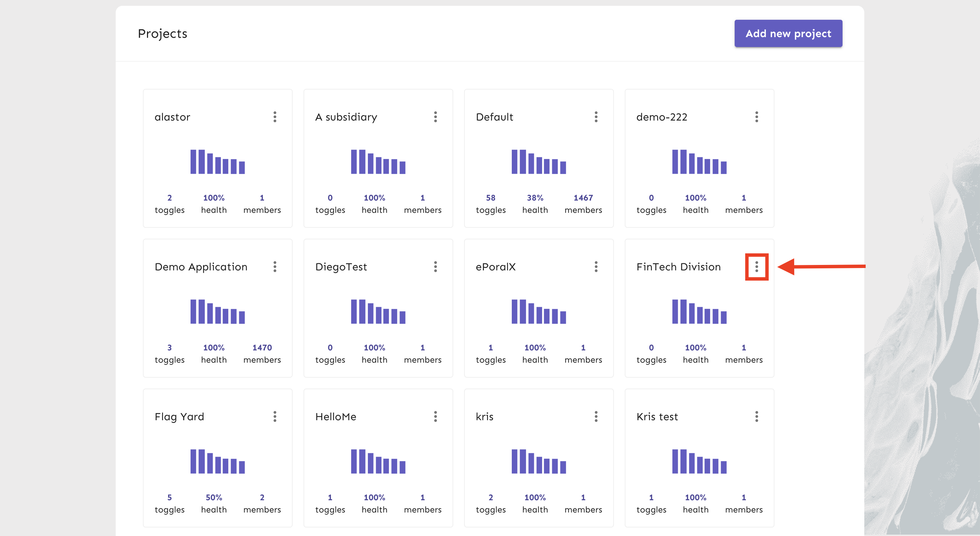Open the DiegoTest project's options menu

435,267
